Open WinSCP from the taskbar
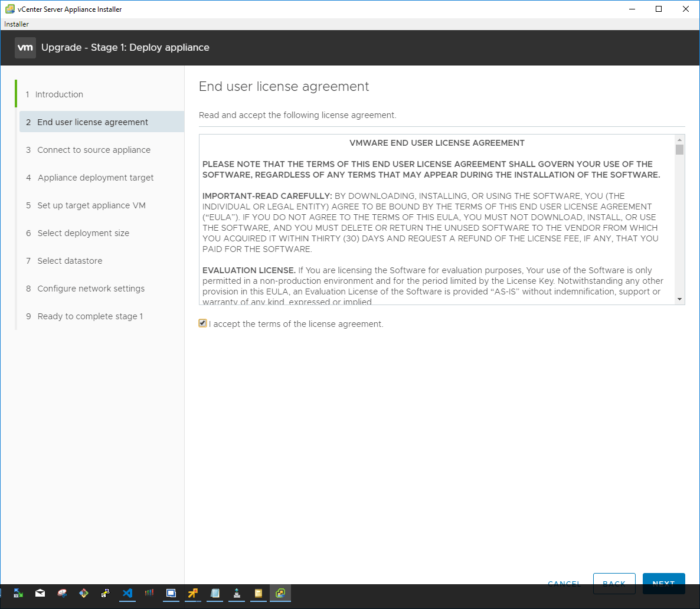Image resolution: width=700 pixels, height=609 pixels. tap(18, 593)
